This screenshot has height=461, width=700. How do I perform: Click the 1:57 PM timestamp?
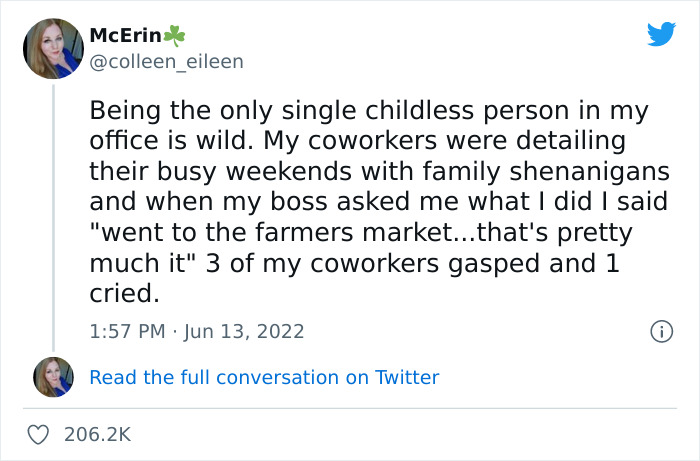(x=127, y=331)
